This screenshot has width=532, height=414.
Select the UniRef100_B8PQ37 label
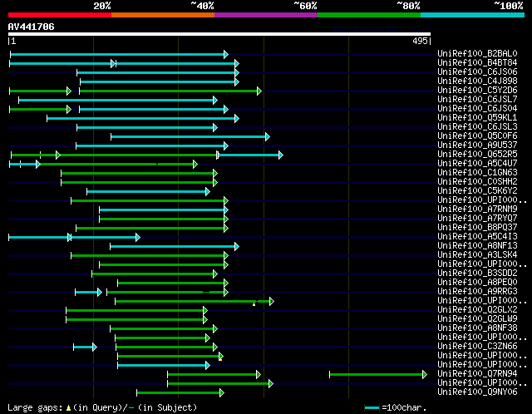(x=477, y=228)
